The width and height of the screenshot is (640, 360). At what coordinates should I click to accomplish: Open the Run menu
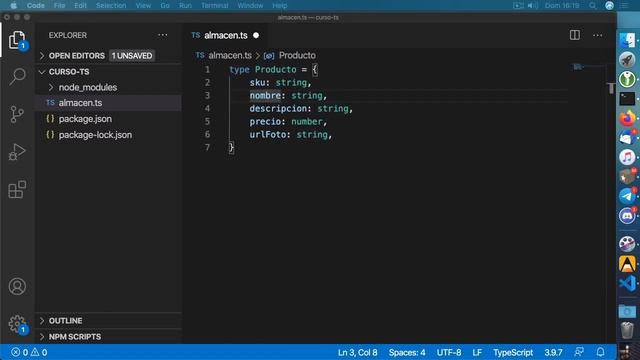[x=185, y=5]
